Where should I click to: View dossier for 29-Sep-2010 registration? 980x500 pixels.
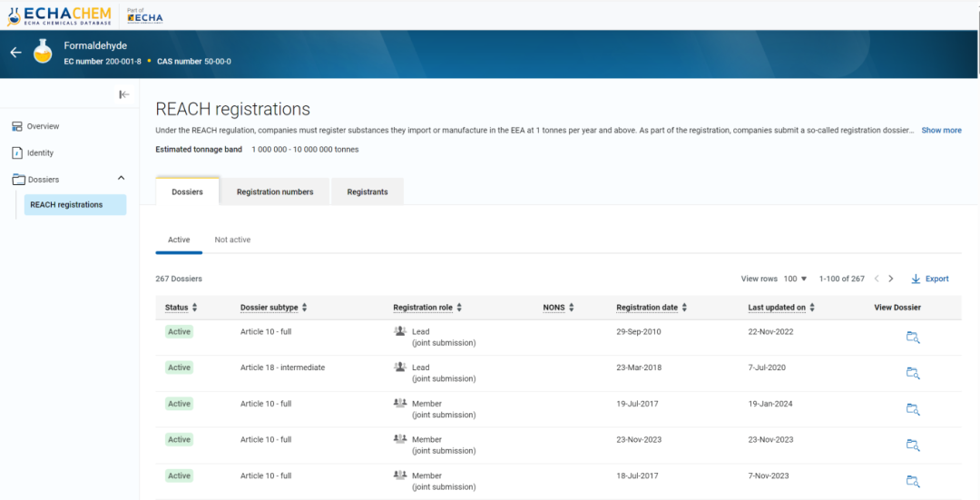coord(913,338)
